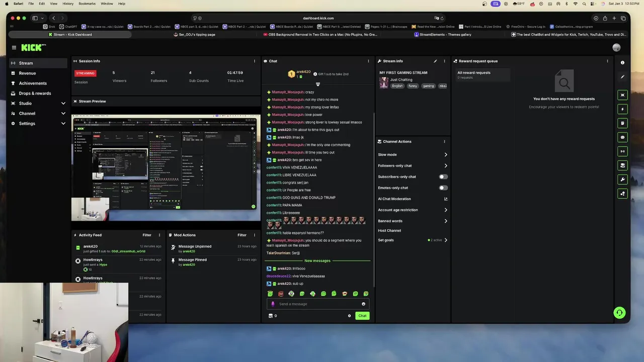Toggle Emotes-only chat switch
The height and width of the screenshot is (362, 644).
pyautogui.click(x=443, y=188)
